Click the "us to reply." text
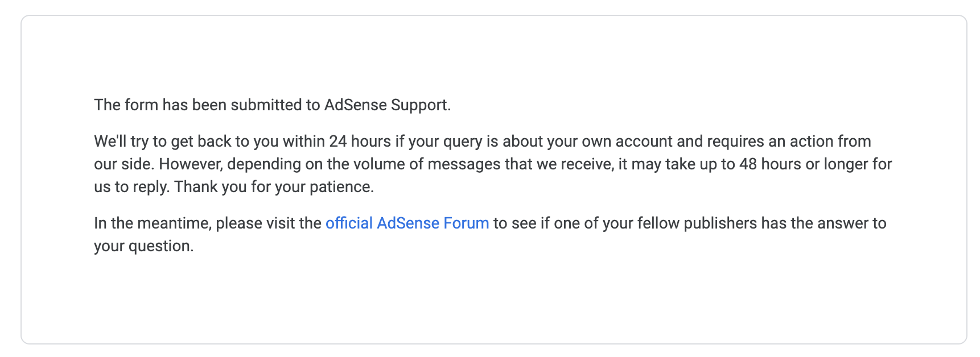The width and height of the screenshot is (980, 357). coord(131,187)
